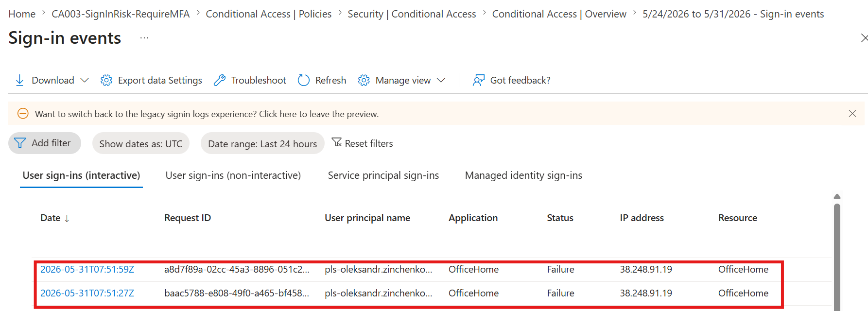Click the Date sort arrow icon
This screenshot has height=311, width=868.
(67, 218)
